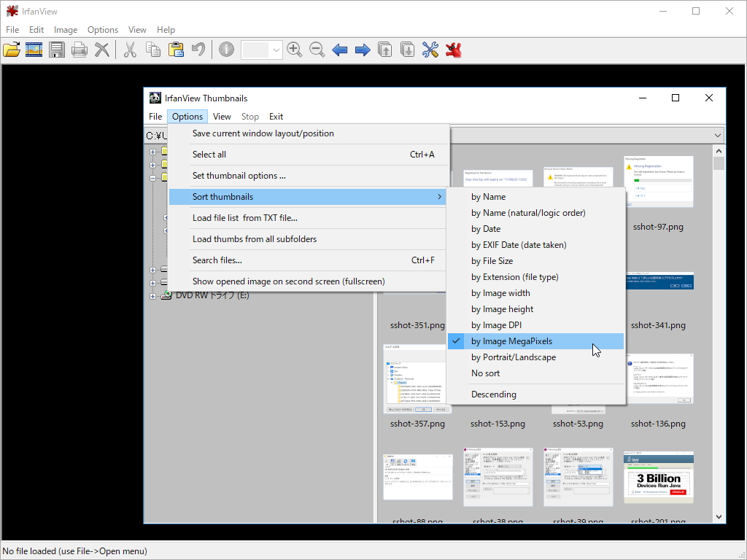Image resolution: width=747 pixels, height=560 pixels.
Task: Sort thumbnails by Image DPI
Action: (x=536, y=325)
